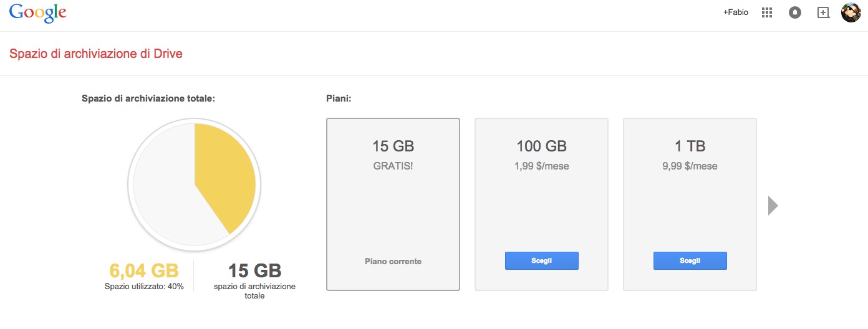Open the account profile avatar
This screenshot has width=868, height=329.
[851, 12]
